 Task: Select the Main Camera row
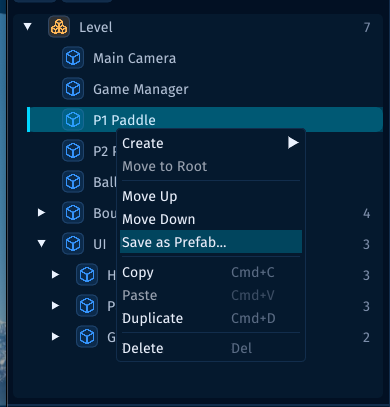point(205,58)
